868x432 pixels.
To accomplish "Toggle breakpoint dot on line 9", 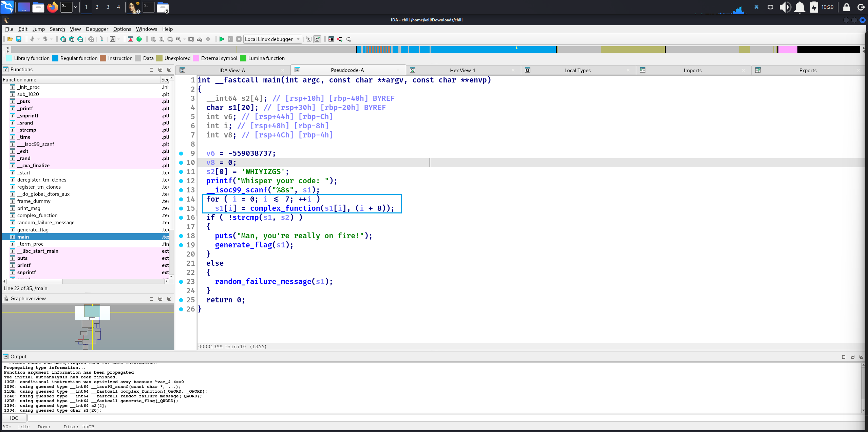I will click(181, 153).
